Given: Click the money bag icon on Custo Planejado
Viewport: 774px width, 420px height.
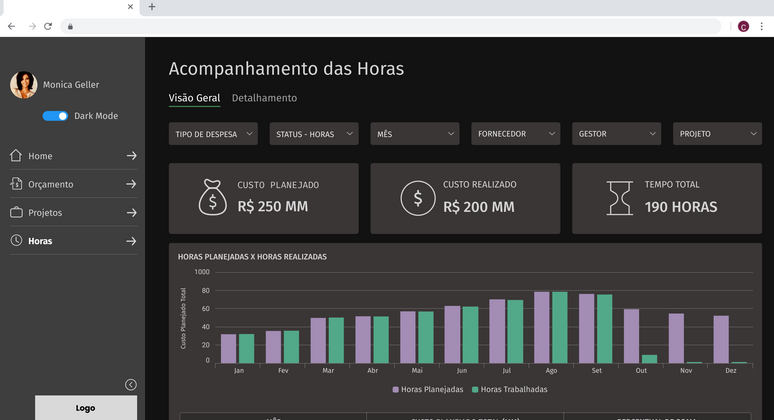Looking at the screenshot, I should pos(213,197).
